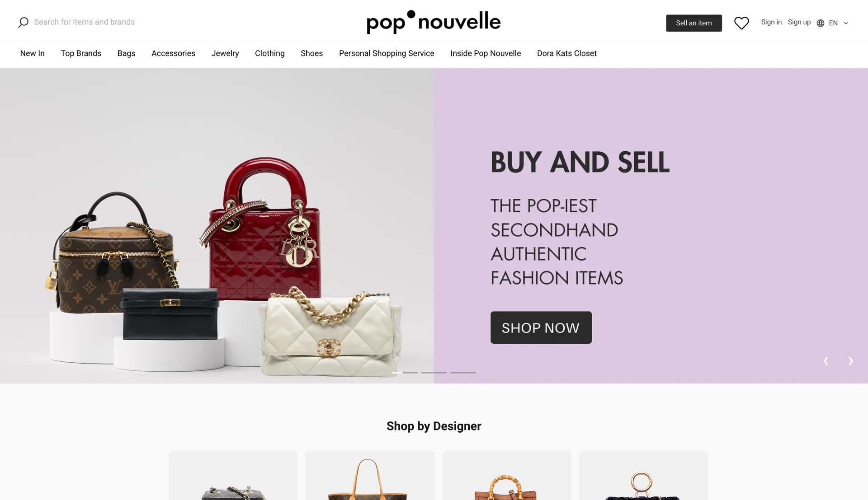
Task: Go to next carousel slide arrow
Action: tap(851, 361)
